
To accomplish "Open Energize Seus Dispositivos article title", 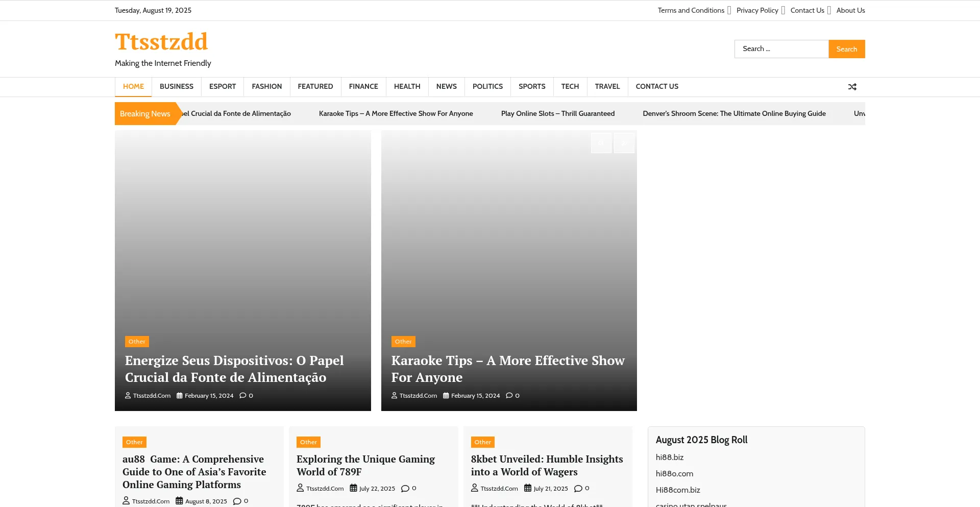I will click(234, 369).
